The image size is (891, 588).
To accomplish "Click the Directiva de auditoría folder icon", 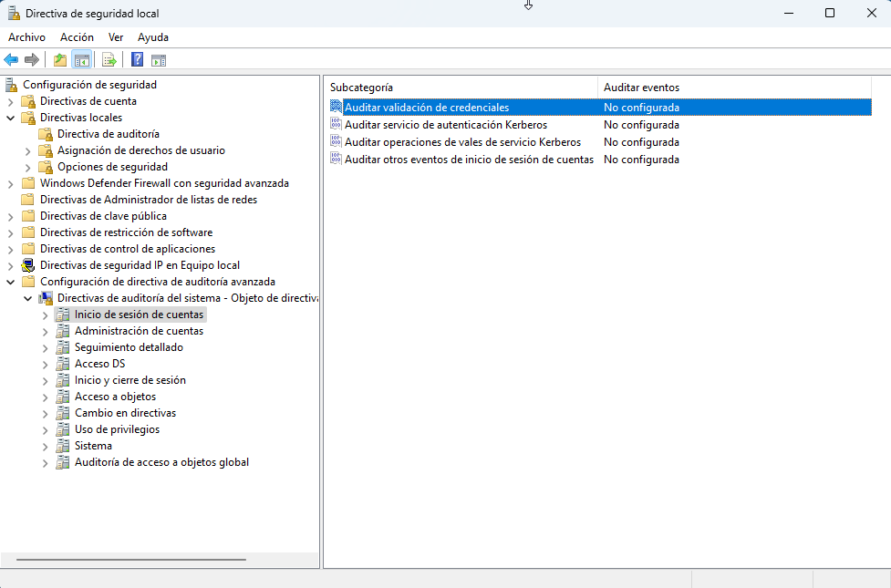I will click(x=44, y=133).
